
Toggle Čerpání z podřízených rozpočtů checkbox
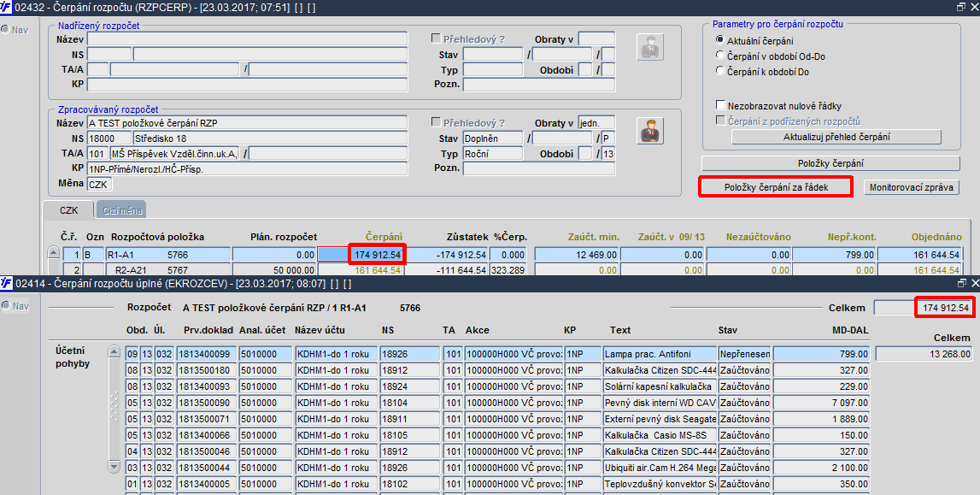click(x=720, y=120)
